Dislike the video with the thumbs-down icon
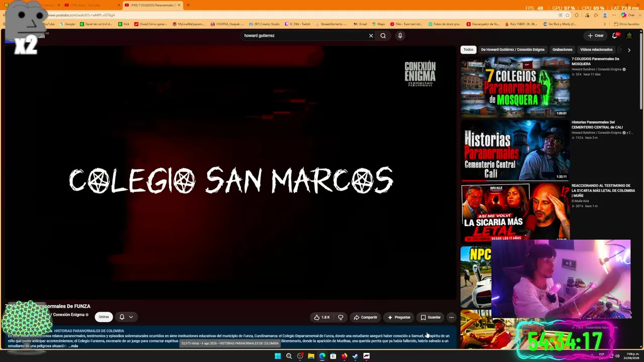644x362 pixels. [341, 317]
